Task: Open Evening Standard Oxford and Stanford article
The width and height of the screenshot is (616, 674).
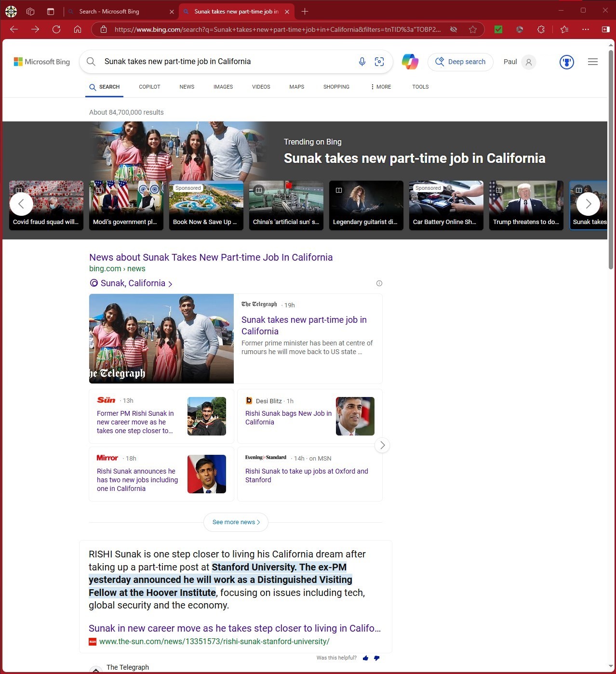Action: tap(307, 476)
